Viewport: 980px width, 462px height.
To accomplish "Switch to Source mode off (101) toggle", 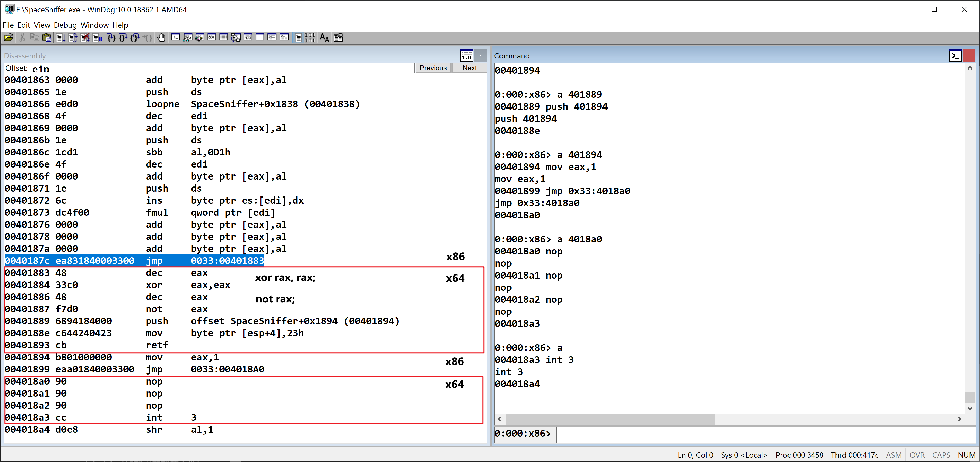I will tap(310, 37).
